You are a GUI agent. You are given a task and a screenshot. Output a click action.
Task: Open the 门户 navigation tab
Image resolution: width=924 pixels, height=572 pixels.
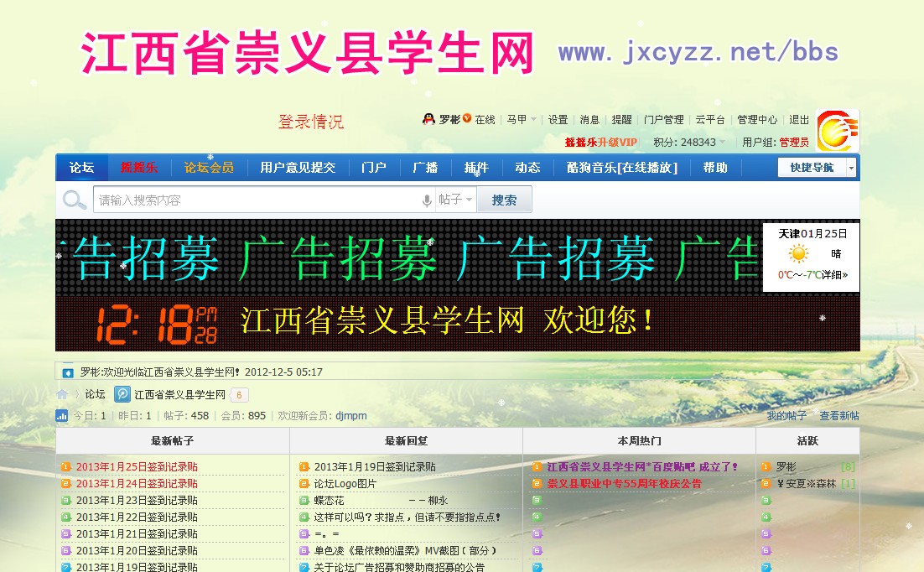[374, 168]
